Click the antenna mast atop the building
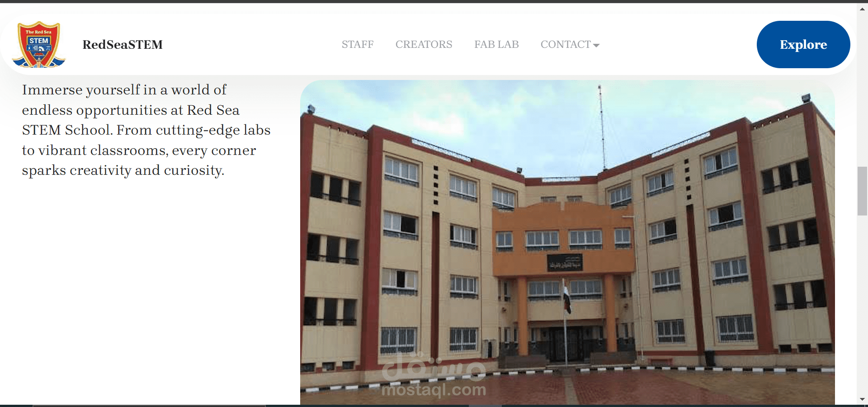Image resolution: width=868 pixels, height=407 pixels. 602,127
